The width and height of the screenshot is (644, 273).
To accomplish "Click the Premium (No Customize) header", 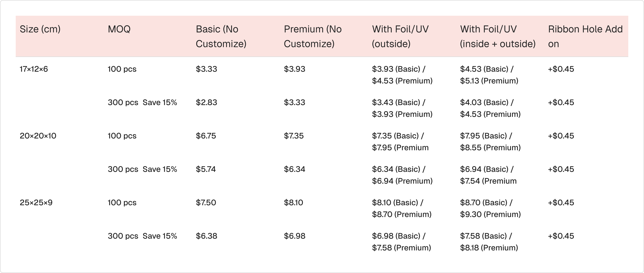I will [x=313, y=36].
